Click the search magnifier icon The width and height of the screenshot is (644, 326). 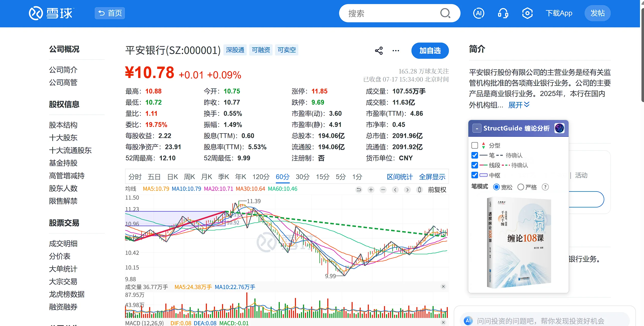445,13
